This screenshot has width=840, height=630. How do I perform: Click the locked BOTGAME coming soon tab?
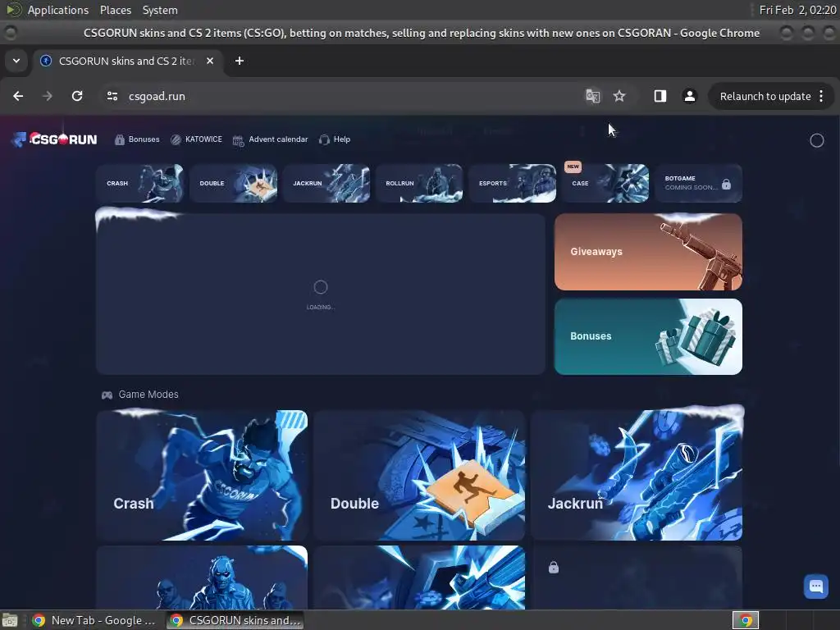(699, 183)
